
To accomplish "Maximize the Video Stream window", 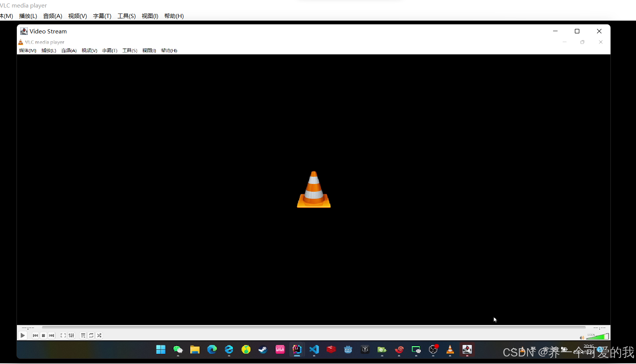I will pyautogui.click(x=577, y=31).
